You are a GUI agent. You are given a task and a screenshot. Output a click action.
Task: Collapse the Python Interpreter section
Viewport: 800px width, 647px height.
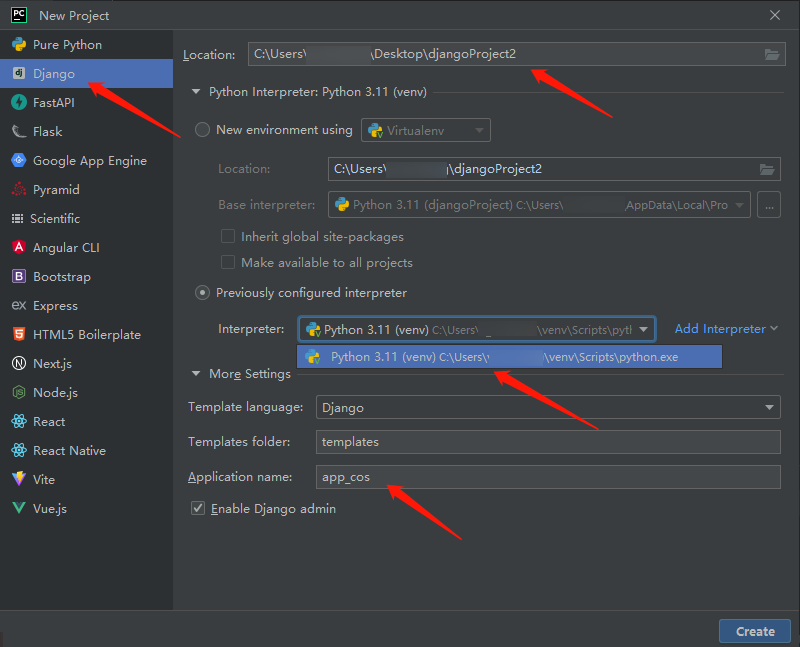pyautogui.click(x=196, y=92)
